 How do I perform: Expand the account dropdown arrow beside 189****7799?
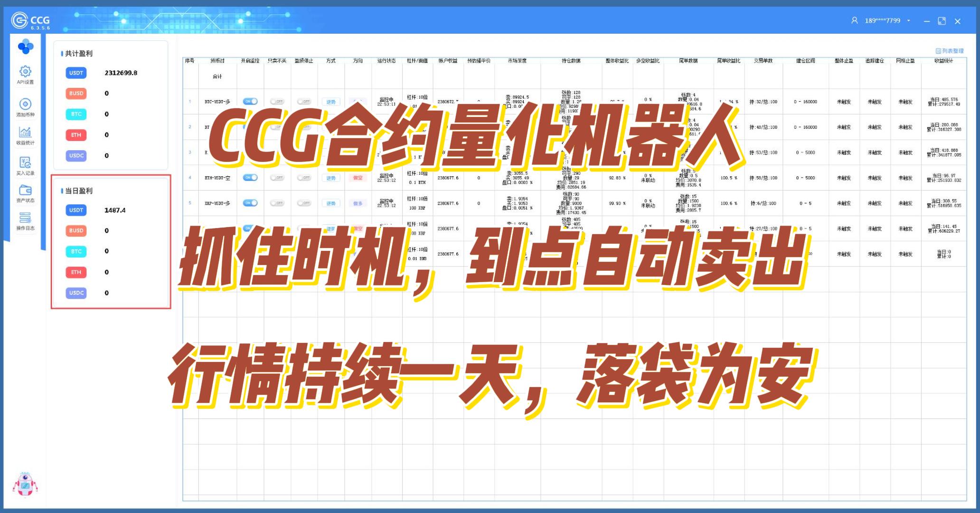(x=909, y=21)
